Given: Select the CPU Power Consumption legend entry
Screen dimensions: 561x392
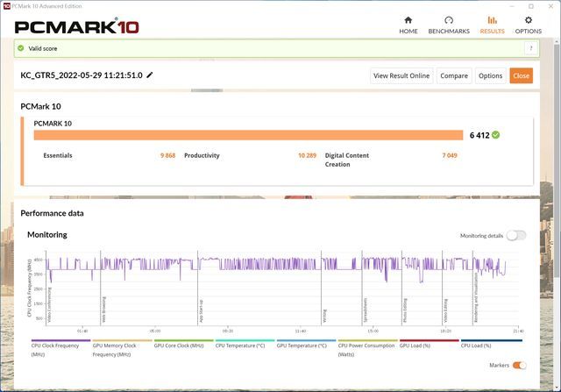Looking at the screenshot, I should (366, 350).
